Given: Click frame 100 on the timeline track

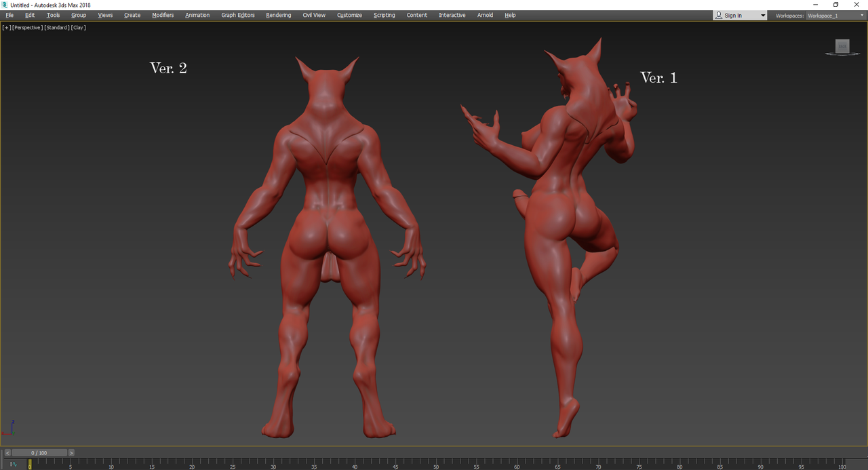Looking at the screenshot, I should [x=842, y=464].
